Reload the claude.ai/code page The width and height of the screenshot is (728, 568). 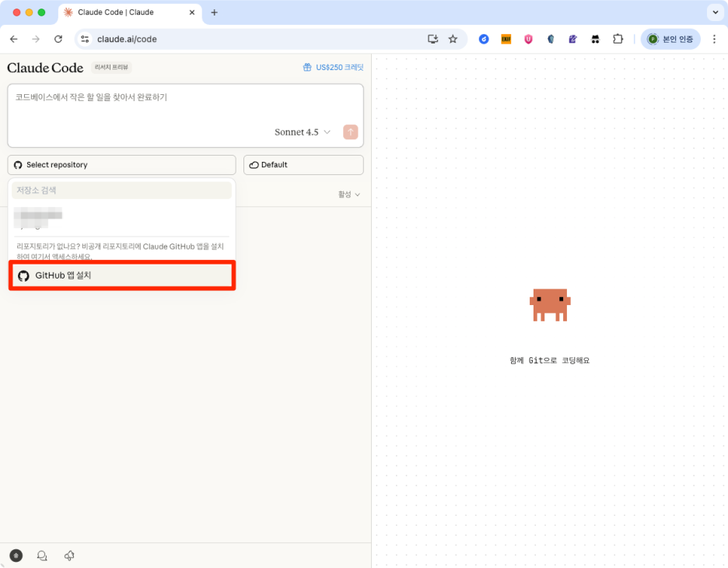pos(58,39)
